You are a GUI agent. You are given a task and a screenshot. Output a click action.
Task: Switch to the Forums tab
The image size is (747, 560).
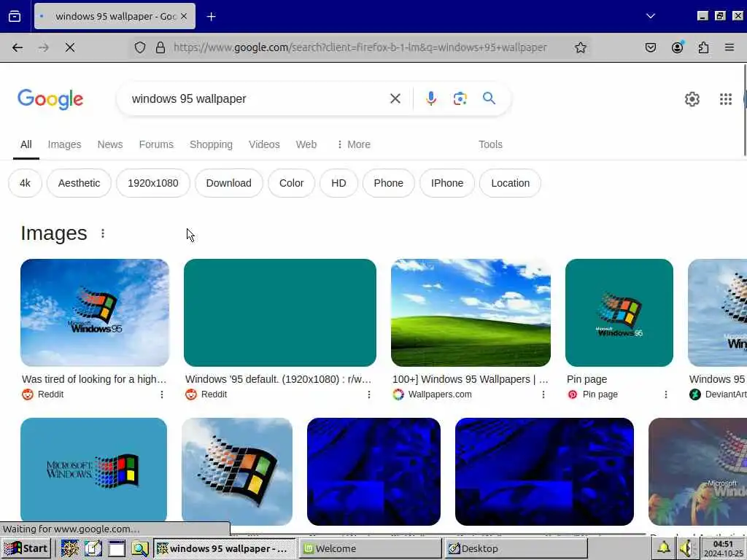pyautogui.click(x=156, y=144)
